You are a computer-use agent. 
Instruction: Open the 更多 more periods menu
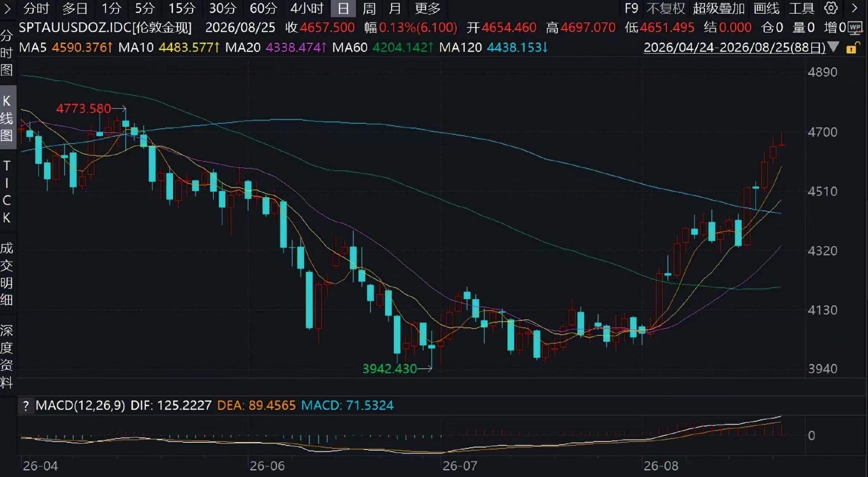pos(428,8)
